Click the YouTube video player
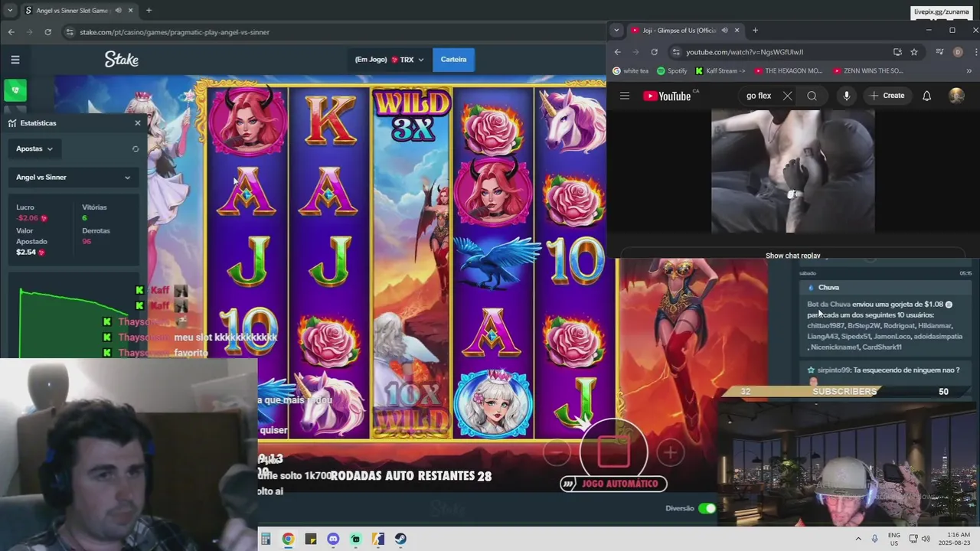 click(x=793, y=171)
